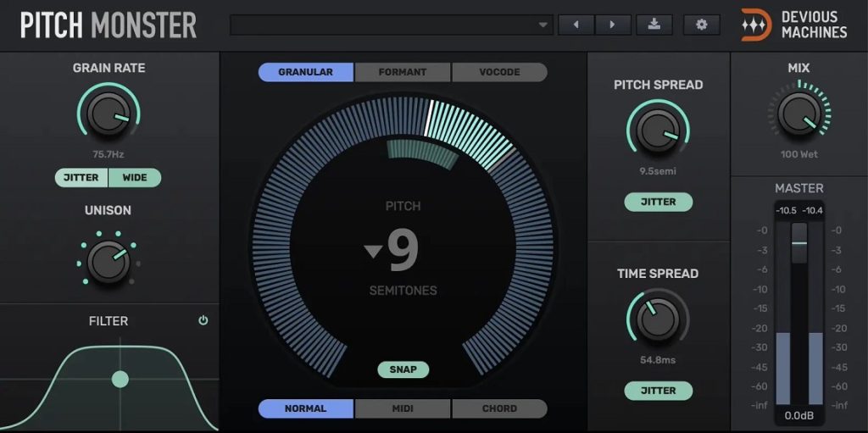Click the 0.0dB master gain readout

pos(798,417)
